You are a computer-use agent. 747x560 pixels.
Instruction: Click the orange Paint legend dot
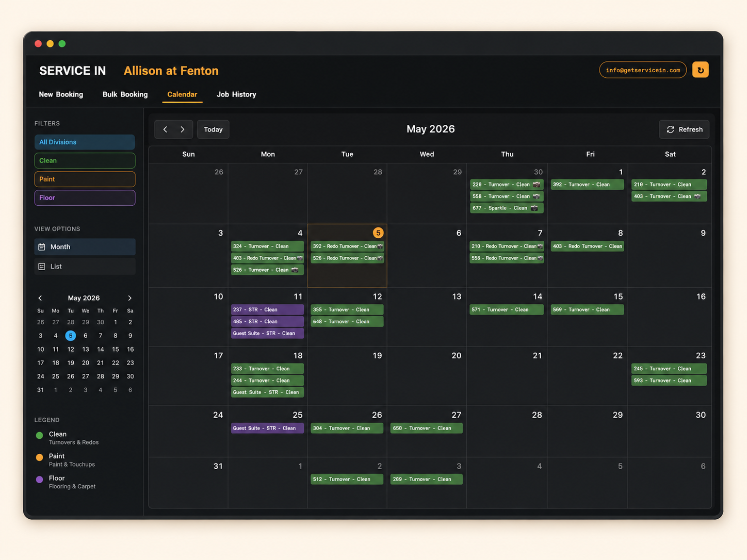[x=39, y=457]
